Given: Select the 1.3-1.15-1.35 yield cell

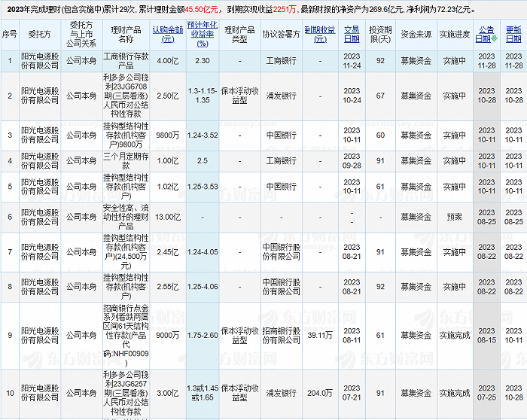Looking at the screenshot, I should tap(203, 96).
